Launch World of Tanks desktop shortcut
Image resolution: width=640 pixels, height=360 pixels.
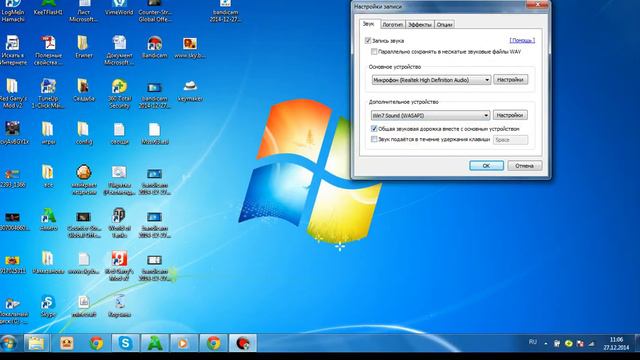(119, 223)
